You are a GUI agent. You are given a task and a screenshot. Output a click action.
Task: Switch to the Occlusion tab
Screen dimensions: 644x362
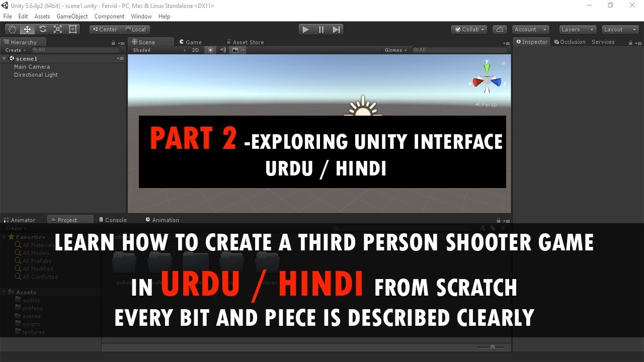point(570,42)
